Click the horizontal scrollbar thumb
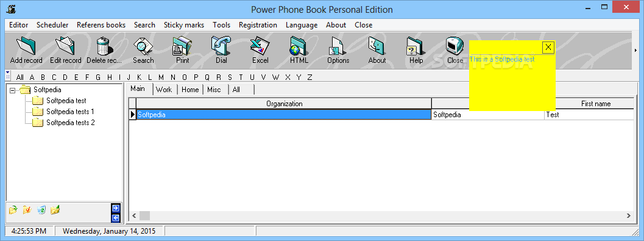The width and height of the screenshot is (644, 241). (x=144, y=215)
